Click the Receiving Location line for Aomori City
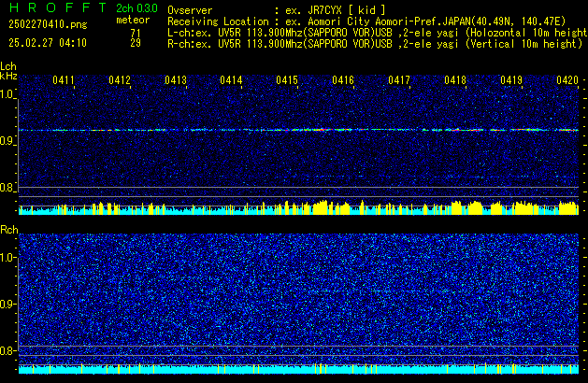 (x=366, y=21)
